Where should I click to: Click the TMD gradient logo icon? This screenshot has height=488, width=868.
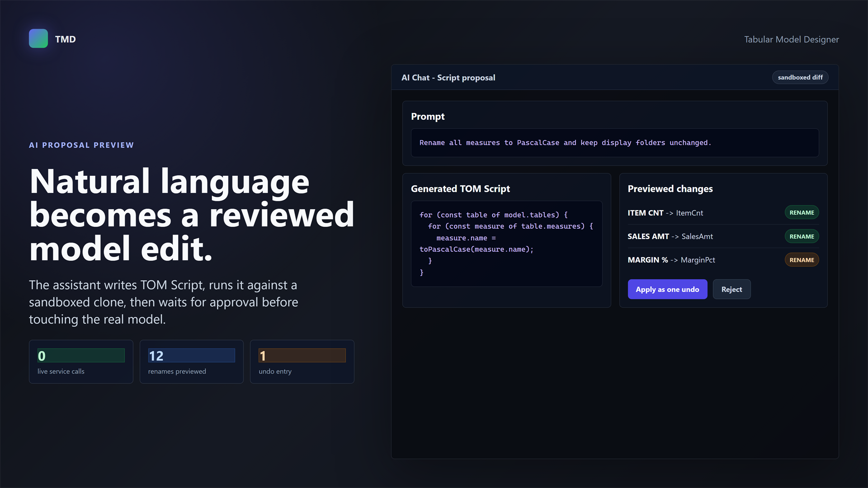point(38,39)
